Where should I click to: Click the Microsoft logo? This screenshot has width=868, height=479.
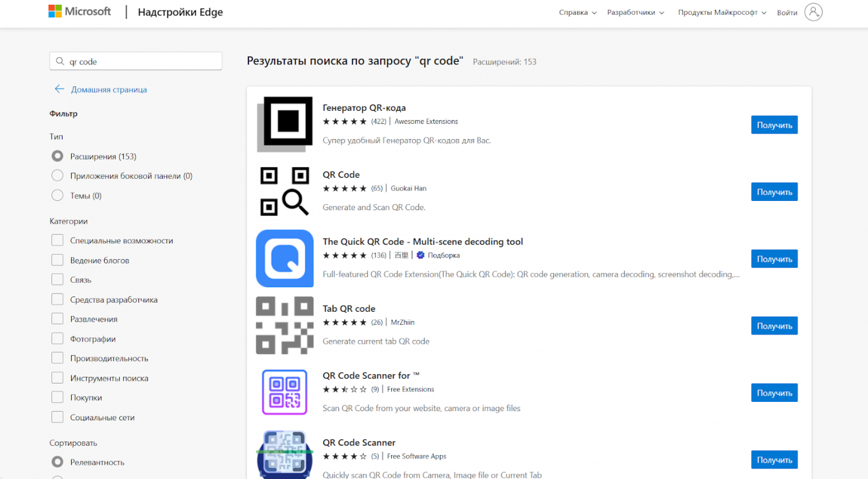(80, 12)
